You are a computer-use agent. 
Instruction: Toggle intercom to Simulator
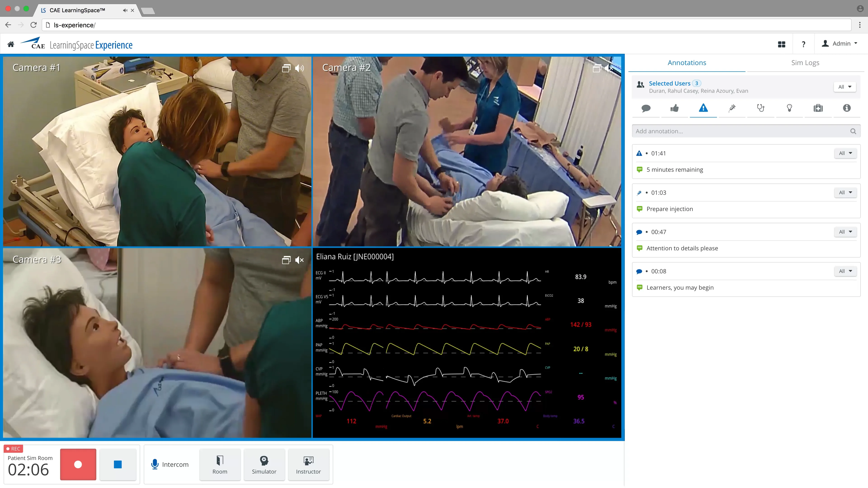pos(264,465)
